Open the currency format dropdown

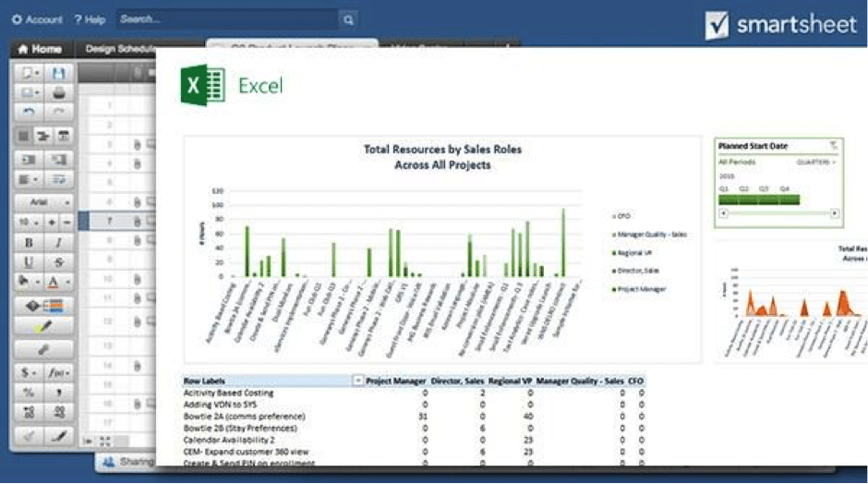coord(29,372)
